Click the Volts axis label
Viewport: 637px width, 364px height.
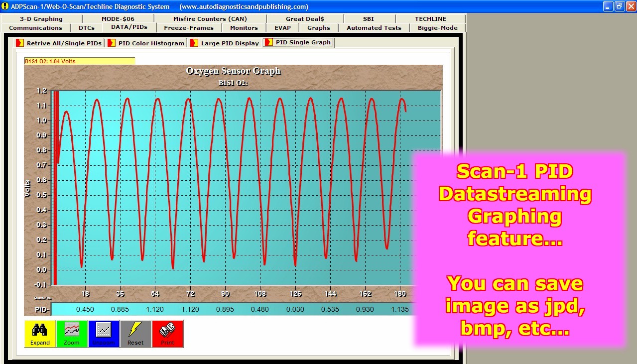[x=28, y=188]
